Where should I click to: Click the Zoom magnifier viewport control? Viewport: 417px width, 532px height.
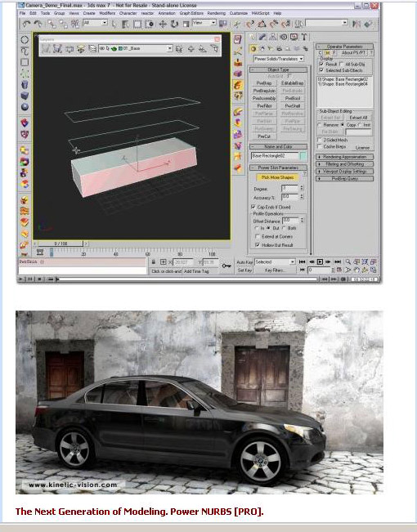click(x=348, y=262)
